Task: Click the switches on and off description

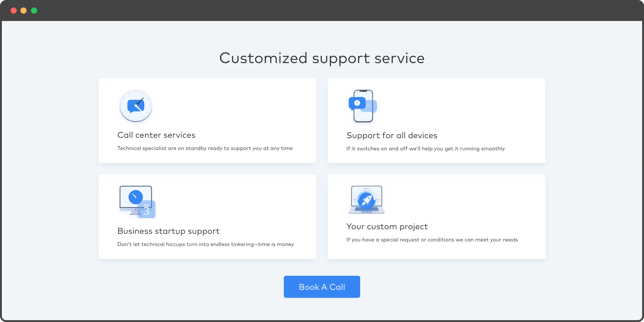Action: click(425, 149)
